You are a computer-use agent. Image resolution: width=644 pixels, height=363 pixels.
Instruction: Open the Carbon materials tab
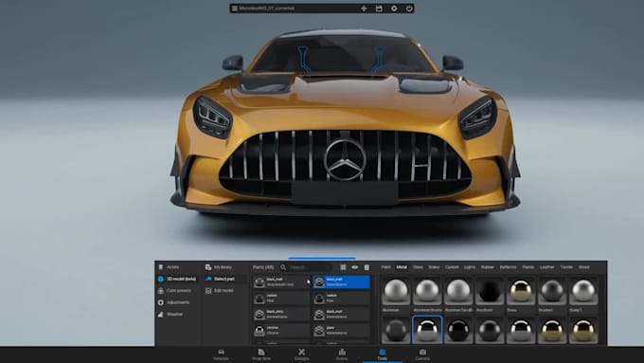[452, 267]
